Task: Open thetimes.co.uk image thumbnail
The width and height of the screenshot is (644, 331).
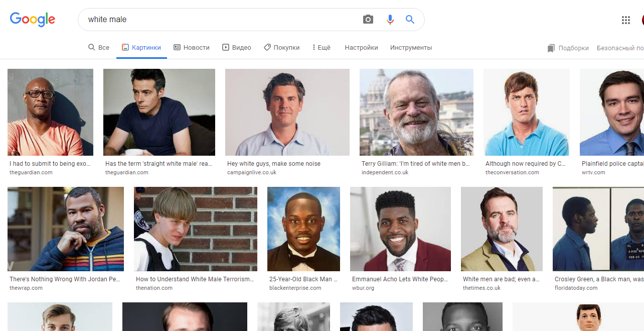Action: pyautogui.click(x=502, y=229)
